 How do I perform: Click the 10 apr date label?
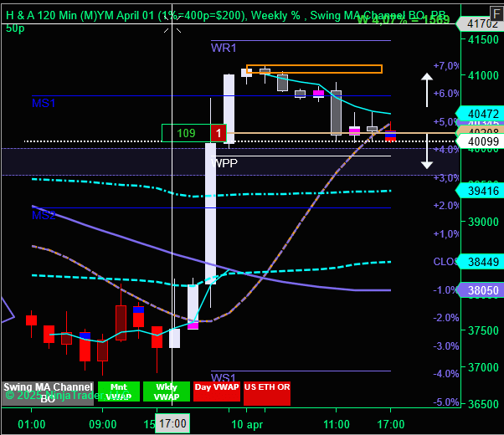tap(247, 424)
